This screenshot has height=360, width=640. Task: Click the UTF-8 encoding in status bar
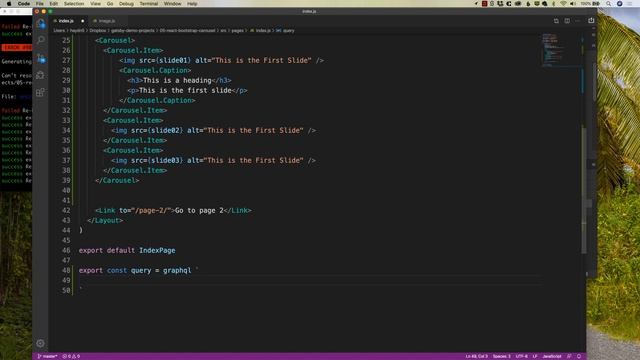click(521, 356)
